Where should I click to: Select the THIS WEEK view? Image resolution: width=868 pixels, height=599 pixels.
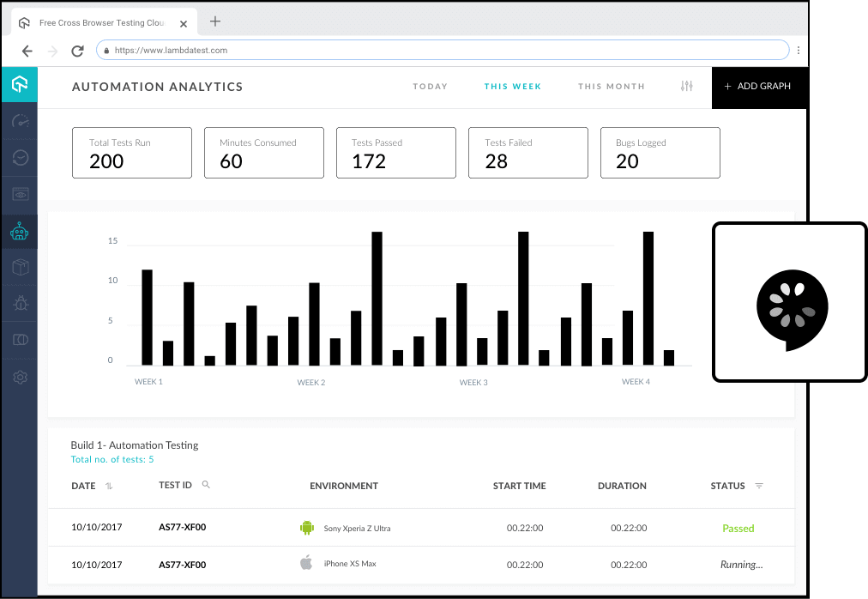[512, 86]
